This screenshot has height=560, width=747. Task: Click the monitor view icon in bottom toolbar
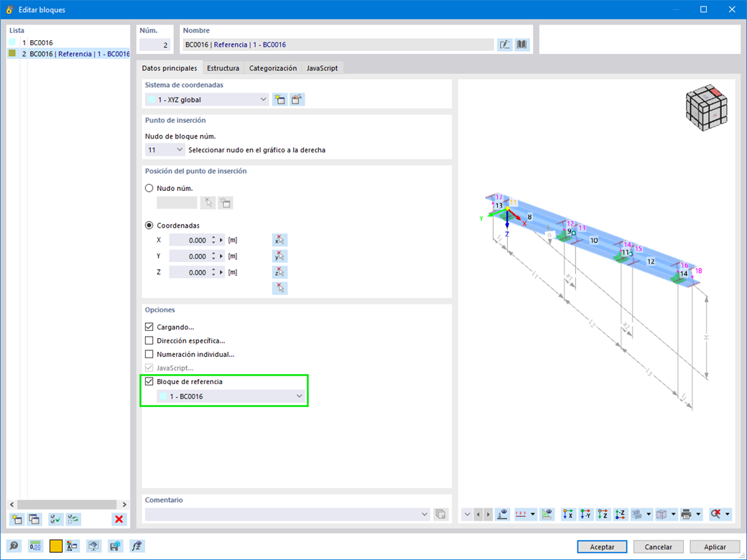(93, 546)
